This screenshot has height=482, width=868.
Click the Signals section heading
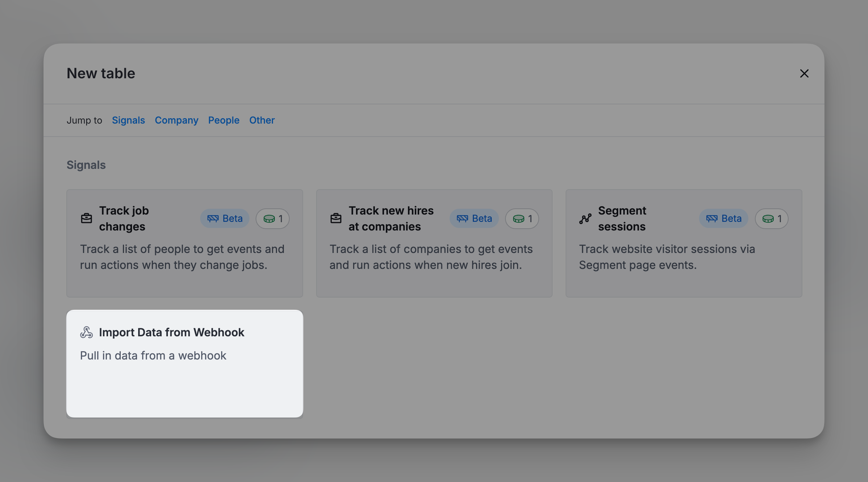pos(86,165)
